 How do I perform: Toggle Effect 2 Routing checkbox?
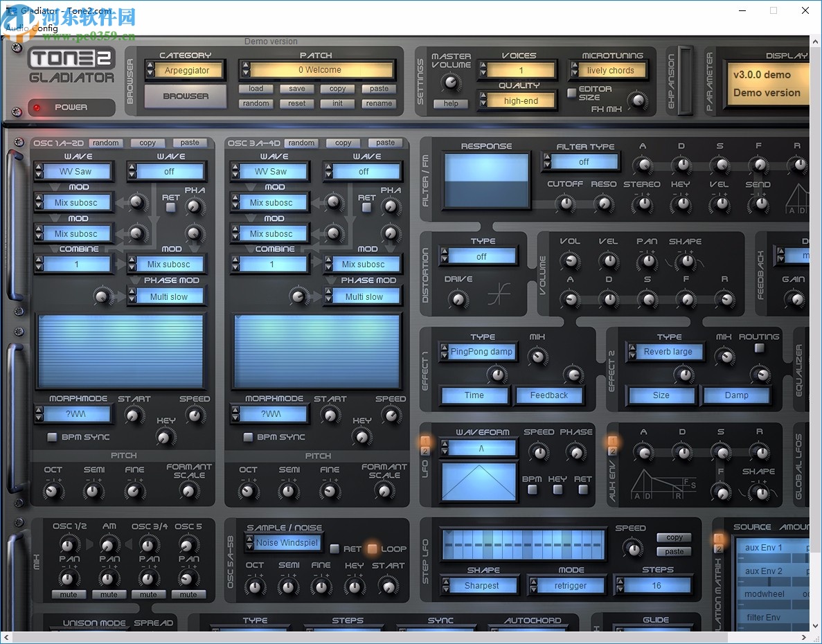[x=759, y=348]
